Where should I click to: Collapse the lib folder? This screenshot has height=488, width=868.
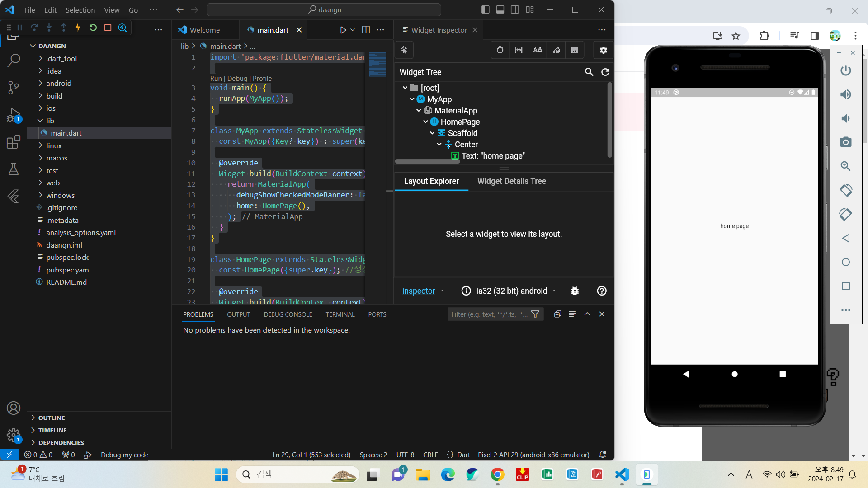pyautogui.click(x=40, y=121)
